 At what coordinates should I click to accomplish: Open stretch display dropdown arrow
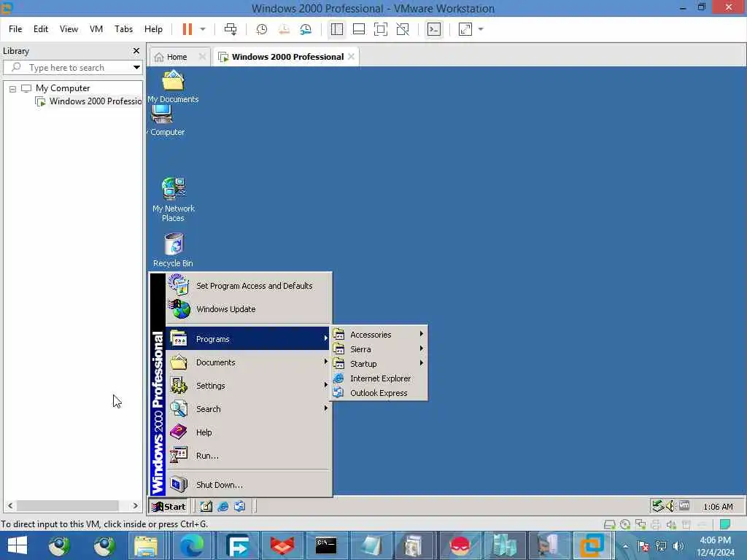(481, 29)
